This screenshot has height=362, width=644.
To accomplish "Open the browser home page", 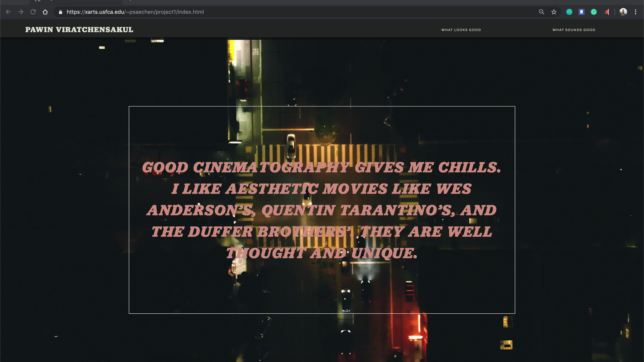I will click(x=45, y=12).
